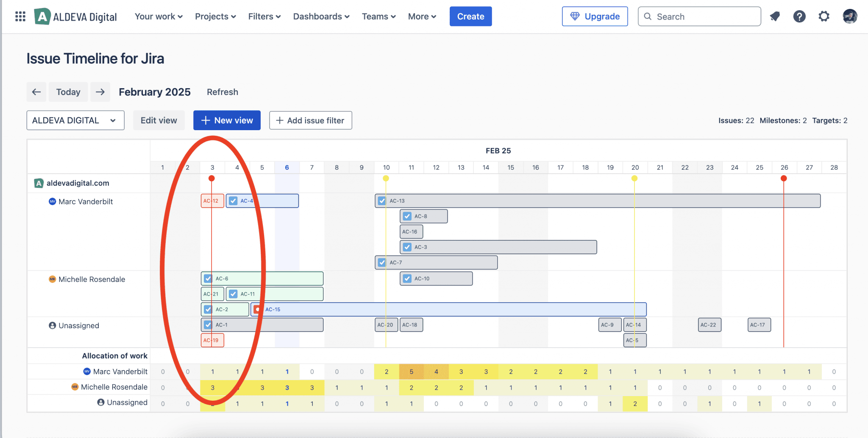
Task: Click the Edit view button
Action: click(x=159, y=120)
